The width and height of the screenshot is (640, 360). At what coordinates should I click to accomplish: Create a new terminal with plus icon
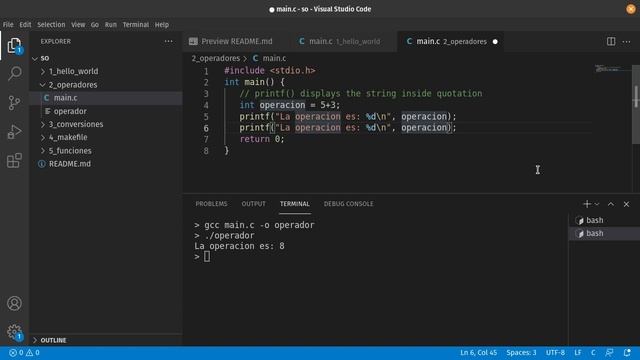click(587, 204)
